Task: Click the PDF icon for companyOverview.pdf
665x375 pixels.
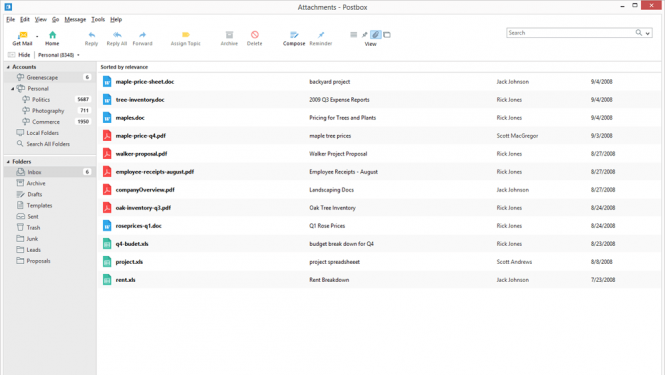Action: point(107,190)
